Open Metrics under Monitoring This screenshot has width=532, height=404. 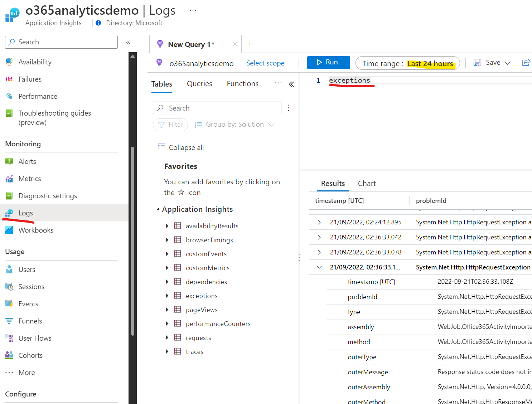click(x=30, y=179)
